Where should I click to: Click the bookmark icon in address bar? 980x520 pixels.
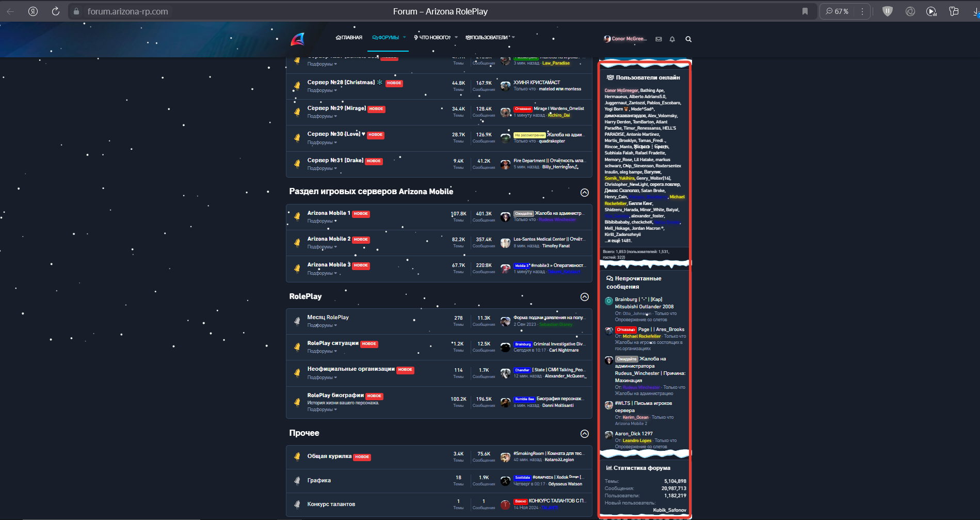tap(805, 11)
